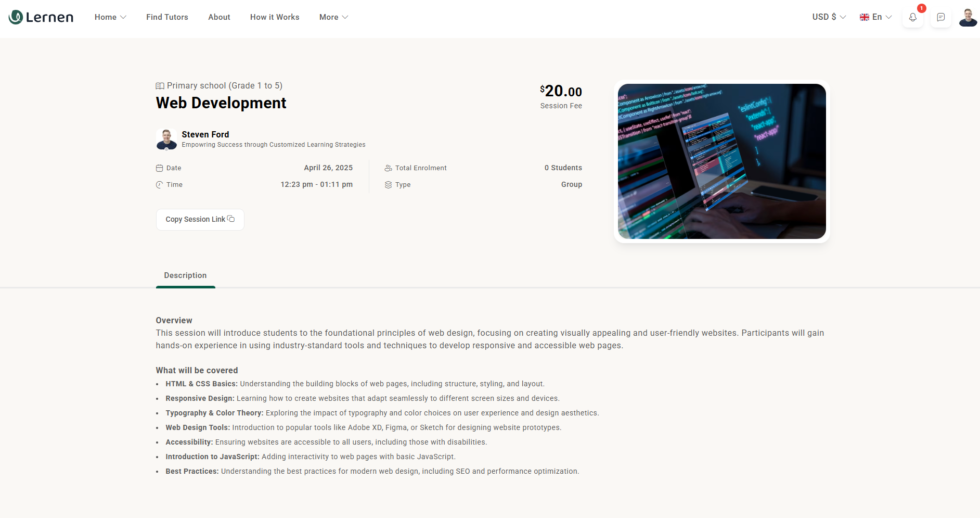The height and width of the screenshot is (518, 980).
Task: Click the clock icon next to Time
Action: pyautogui.click(x=160, y=185)
